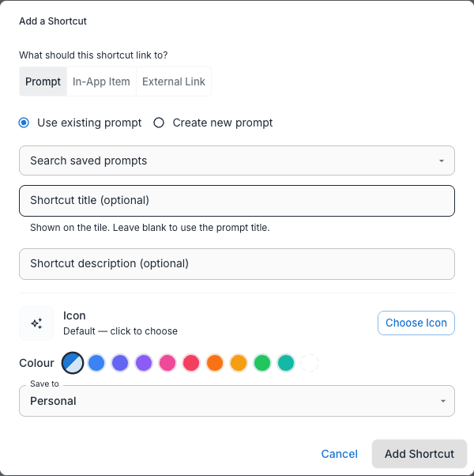The image size is (474, 476).
Task: Cancel adding the shortcut
Action: pos(340,454)
